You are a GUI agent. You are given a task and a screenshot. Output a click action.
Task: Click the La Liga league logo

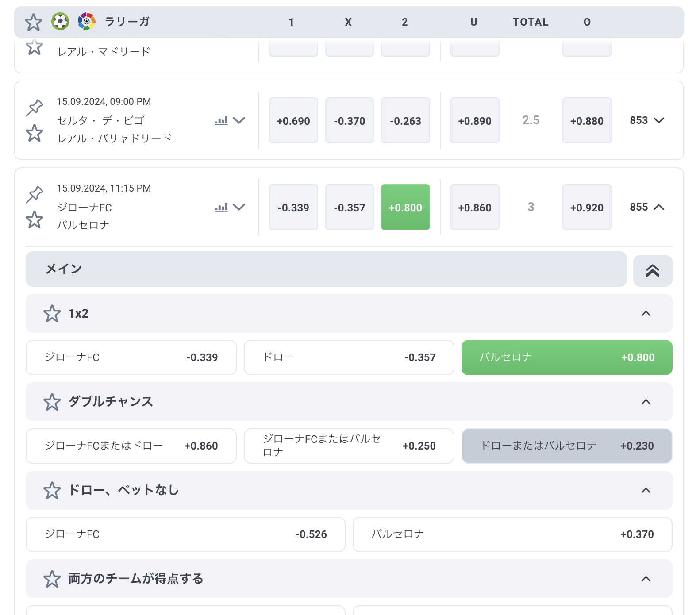86,21
